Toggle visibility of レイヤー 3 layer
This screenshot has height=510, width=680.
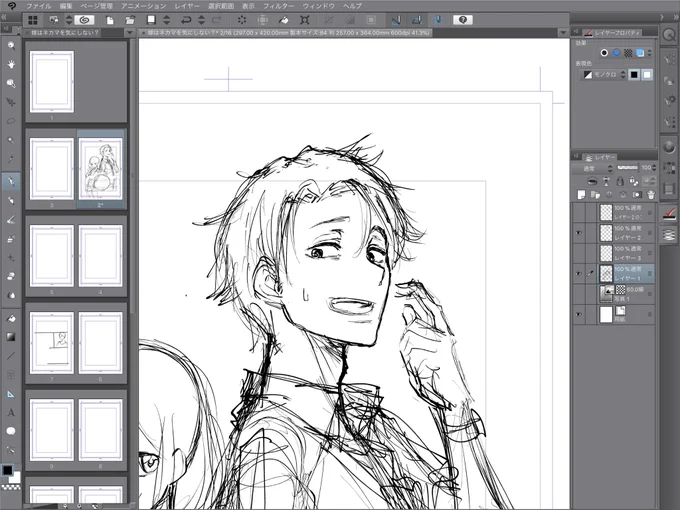pos(579,253)
